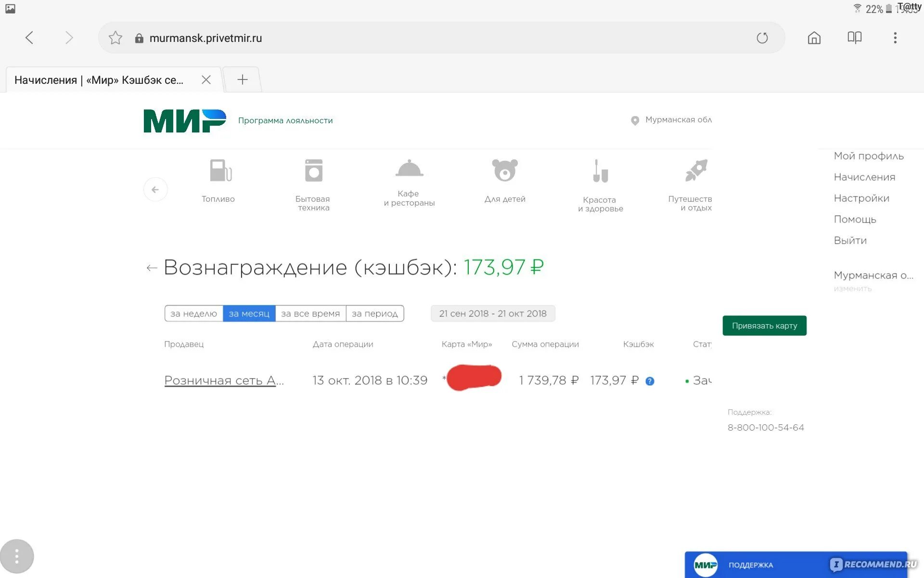Click Для детей category label
This screenshot has width=924, height=578.
505,199
